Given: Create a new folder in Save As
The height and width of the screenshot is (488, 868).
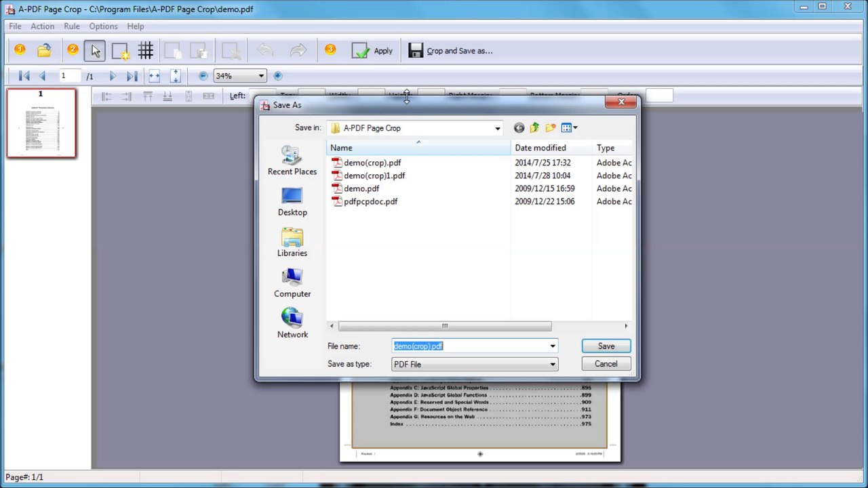Looking at the screenshot, I should [x=550, y=128].
